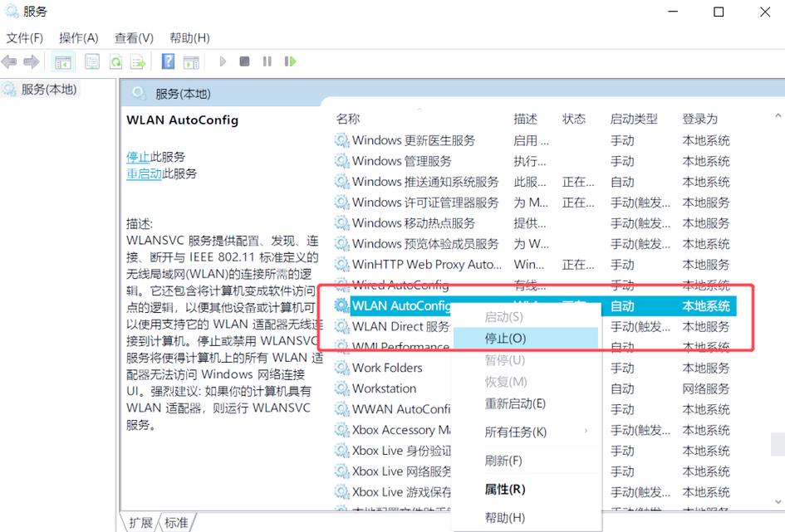Choose 停止(O) in the context menu
This screenshot has height=532, width=785.
coord(526,339)
